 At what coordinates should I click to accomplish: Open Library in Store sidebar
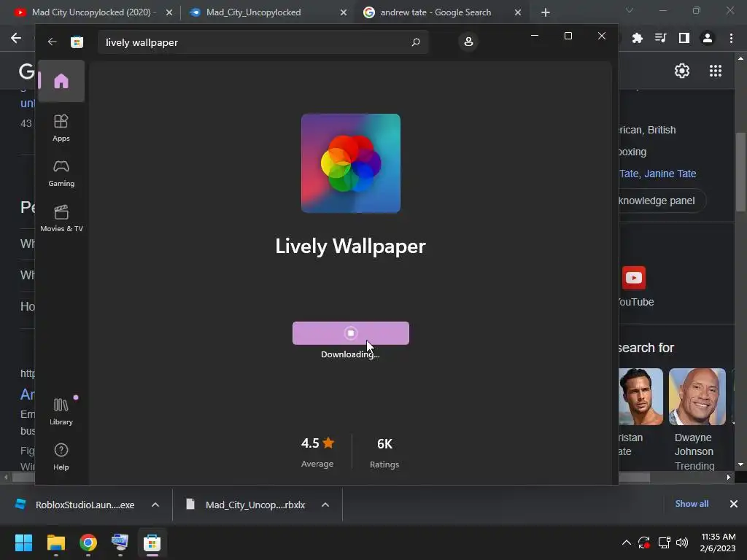click(61, 411)
